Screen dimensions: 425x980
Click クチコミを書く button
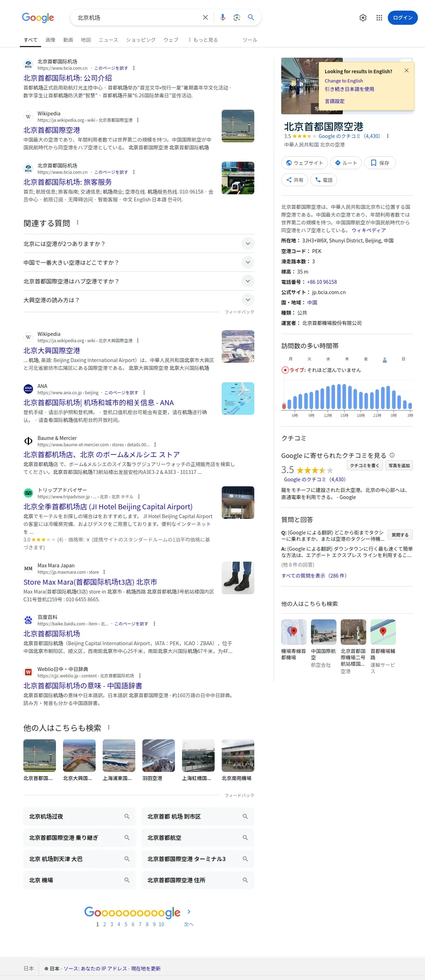pyautogui.click(x=364, y=466)
